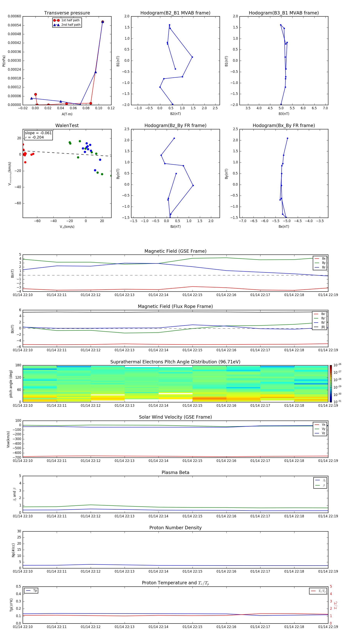
Task: Click the peak red marker in Transverse pressure
Action: pyautogui.click(x=102, y=22)
